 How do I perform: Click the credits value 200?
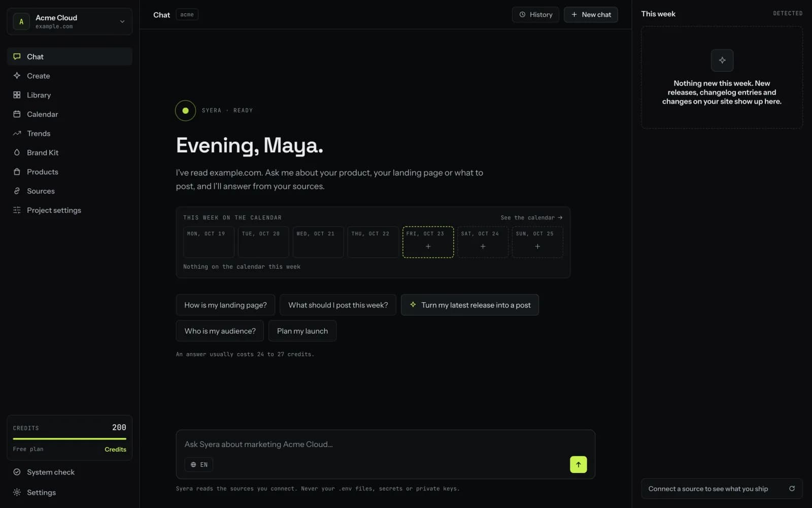(x=119, y=428)
